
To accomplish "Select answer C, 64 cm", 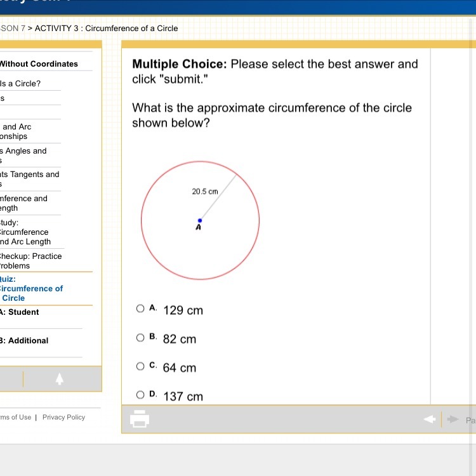I will 140,366.
